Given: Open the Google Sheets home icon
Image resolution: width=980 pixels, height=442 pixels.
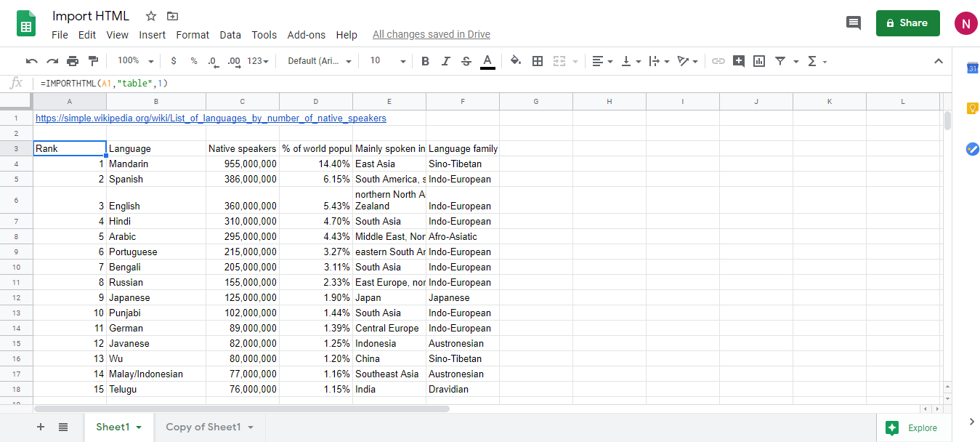Looking at the screenshot, I should [x=26, y=23].
